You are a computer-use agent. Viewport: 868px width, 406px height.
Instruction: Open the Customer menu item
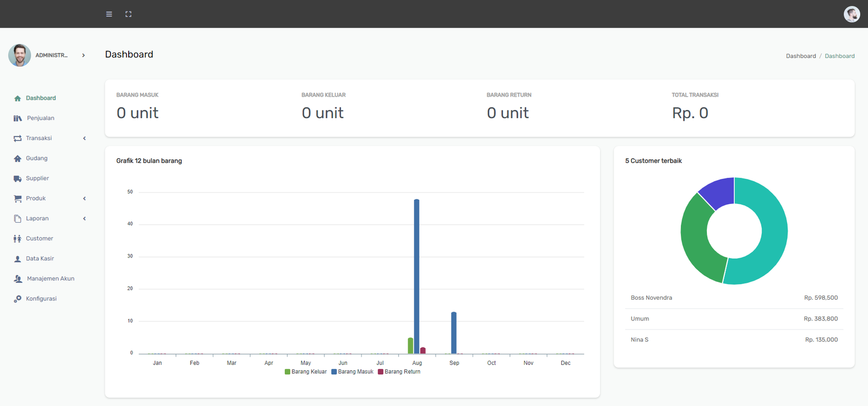tap(40, 239)
